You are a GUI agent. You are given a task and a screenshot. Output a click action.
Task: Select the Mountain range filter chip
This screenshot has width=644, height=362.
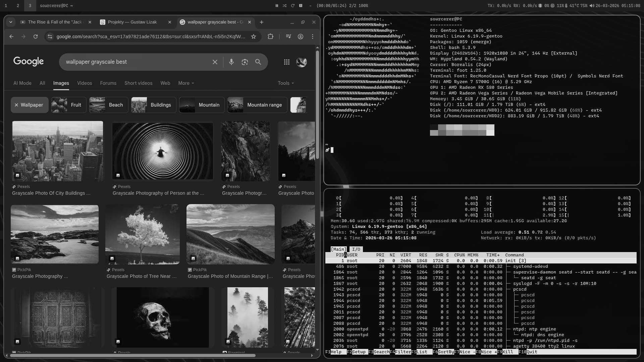point(257,105)
